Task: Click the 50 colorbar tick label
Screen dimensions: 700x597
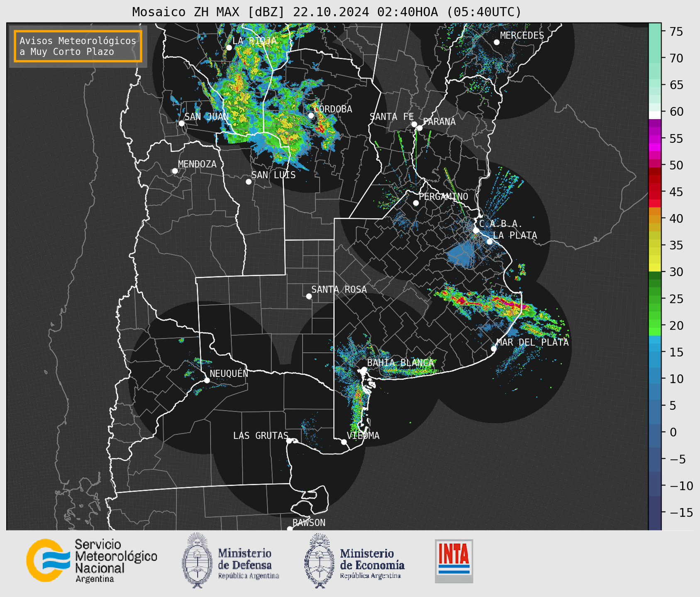Action: (x=676, y=165)
